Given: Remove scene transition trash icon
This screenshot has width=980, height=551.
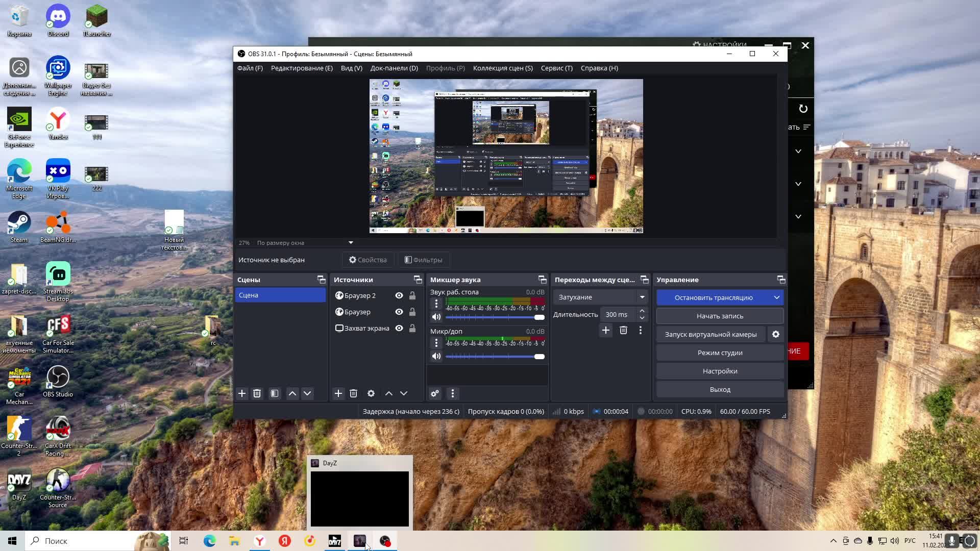Looking at the screenshot, I should click(623, 331).
